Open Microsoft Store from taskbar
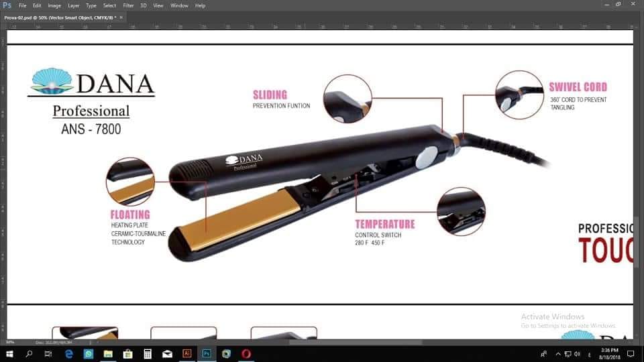The image size is (644, 362). pos(127,354)
